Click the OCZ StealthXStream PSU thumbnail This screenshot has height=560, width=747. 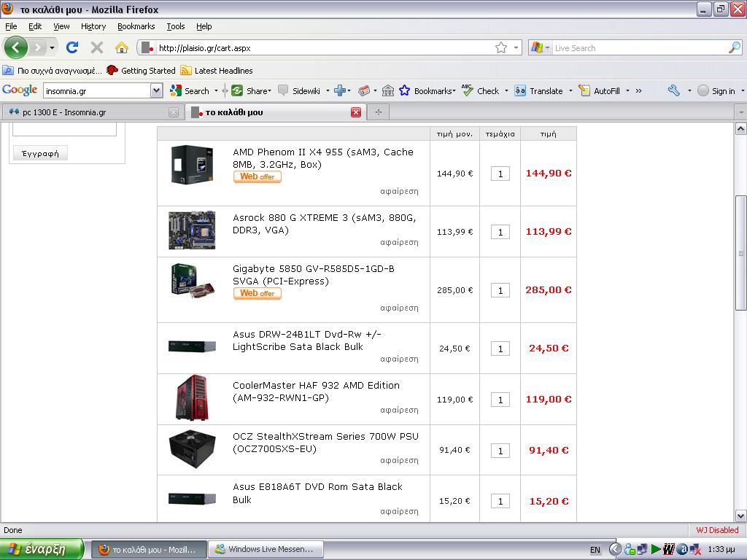point(193,449)
